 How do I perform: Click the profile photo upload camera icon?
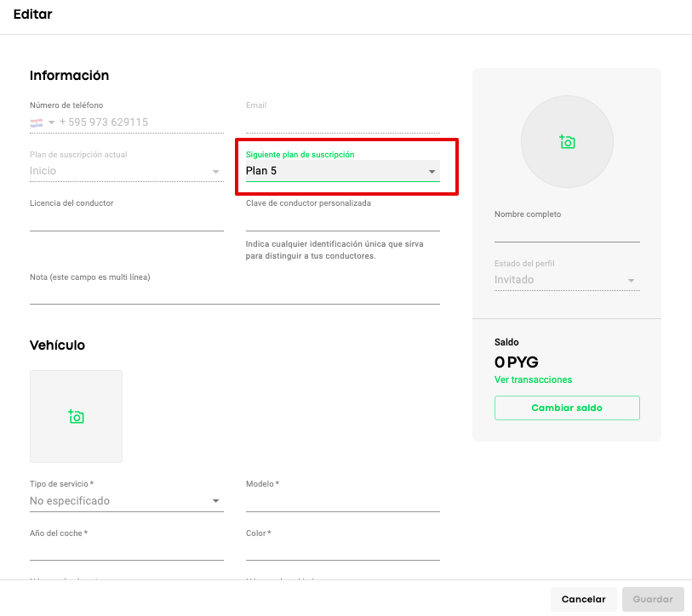point(567,142)
